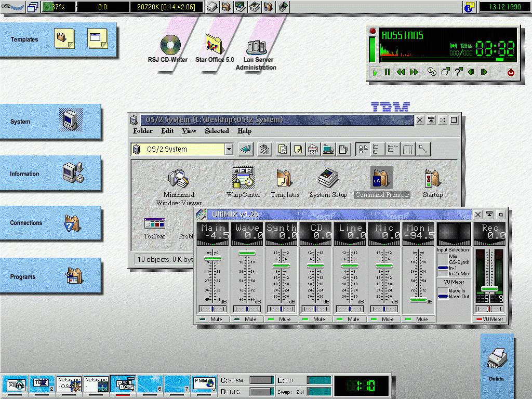532x399 pixels.
Task: Click the Main volume fader handle
Action: pyautogui.click(x=212, y=259)
